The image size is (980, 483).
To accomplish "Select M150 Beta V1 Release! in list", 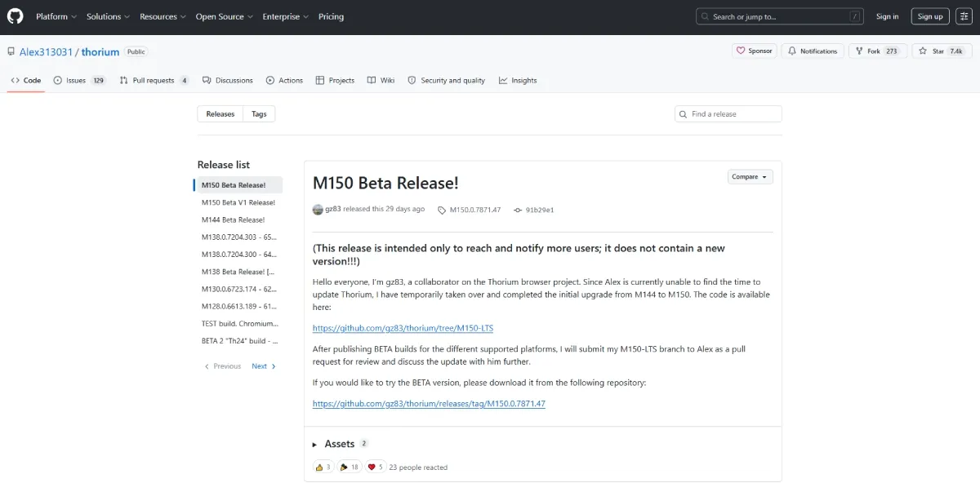I will click(x=238, y=202).
